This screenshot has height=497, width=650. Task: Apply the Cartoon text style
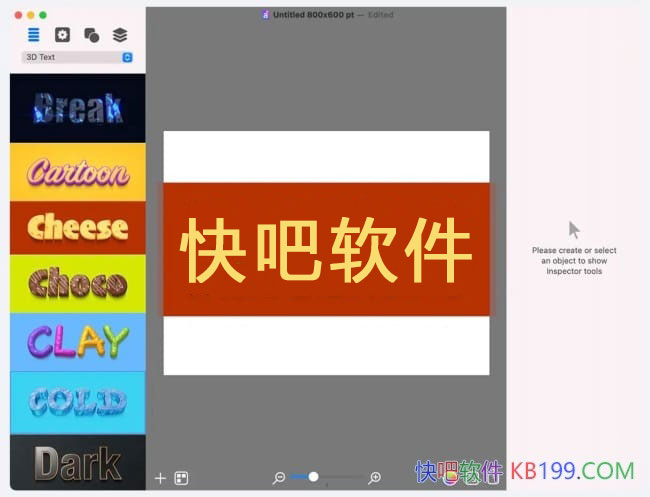point(77,172)
